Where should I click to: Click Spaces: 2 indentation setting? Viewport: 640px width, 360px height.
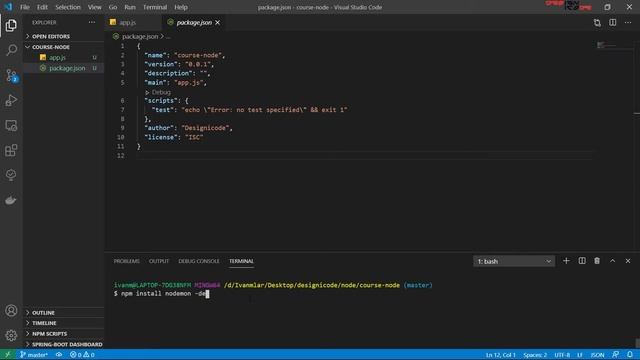535,355
